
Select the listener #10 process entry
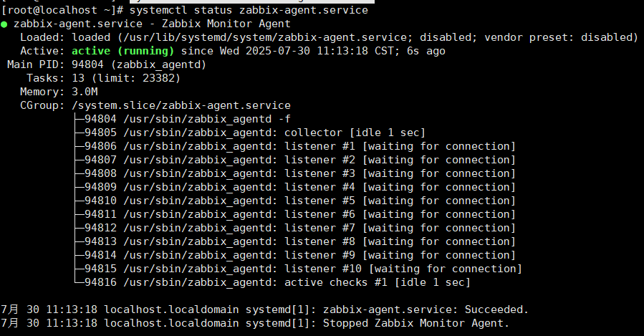point(298,269)
